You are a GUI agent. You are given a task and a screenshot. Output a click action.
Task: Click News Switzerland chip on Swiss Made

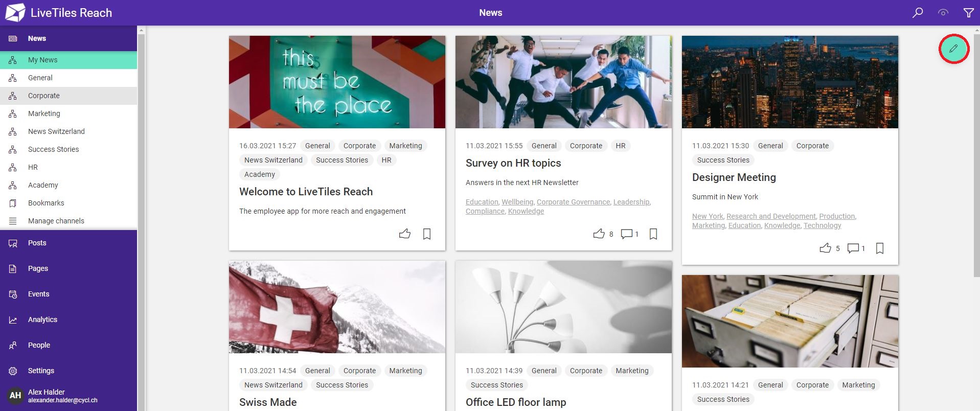coord(274,385)
